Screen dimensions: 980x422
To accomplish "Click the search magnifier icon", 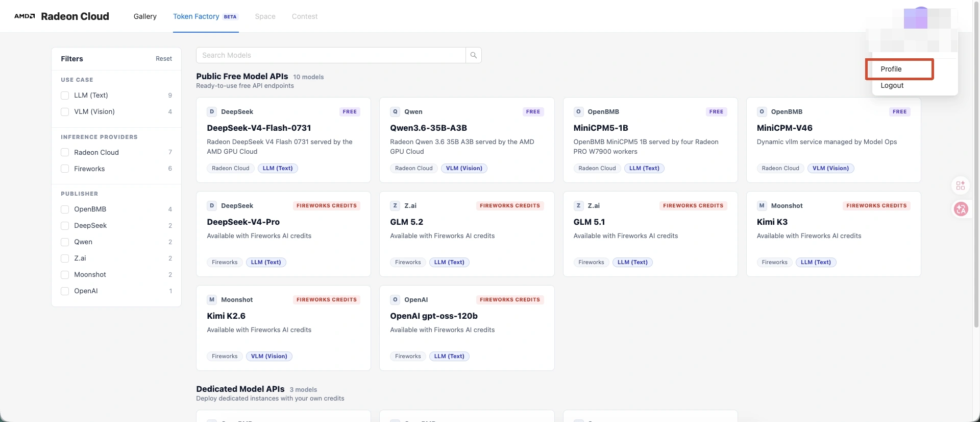I will point(474,55).
